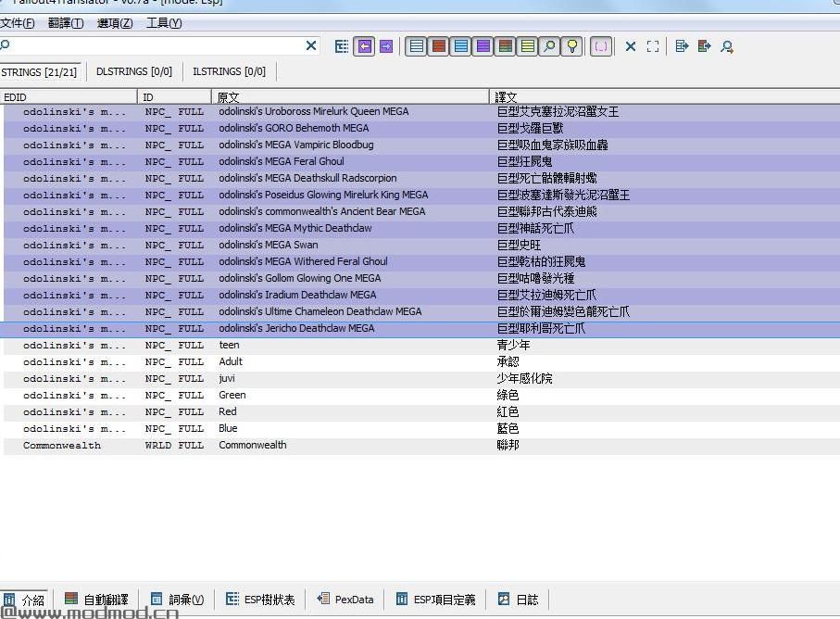This screenshot has height=619, width=840.
Task: Select the odolinski's MEGA Feral Ghoul row
Action: pos(421,161)
